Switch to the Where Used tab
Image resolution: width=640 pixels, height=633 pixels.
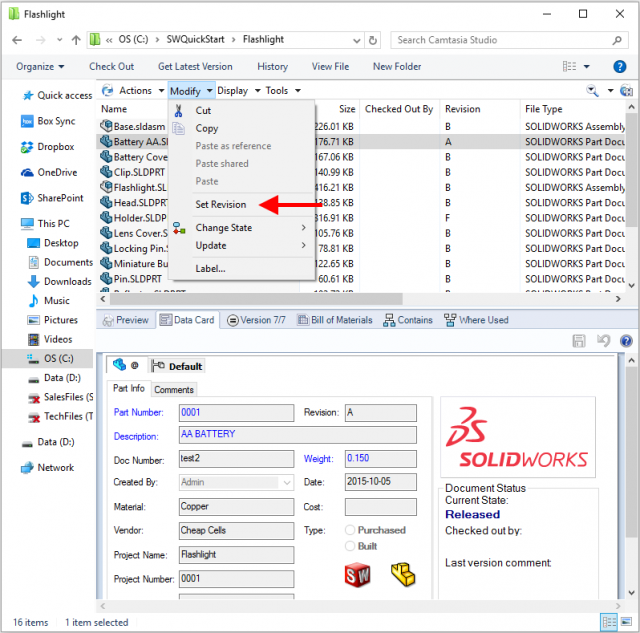tap(476, 320)
